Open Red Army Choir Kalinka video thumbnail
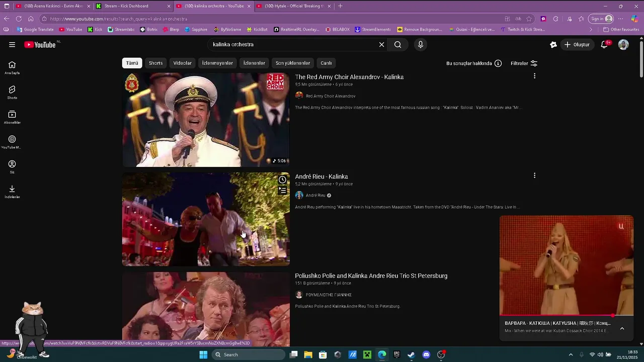Viewport: 644px width, 362px height. tap(206, 120)
